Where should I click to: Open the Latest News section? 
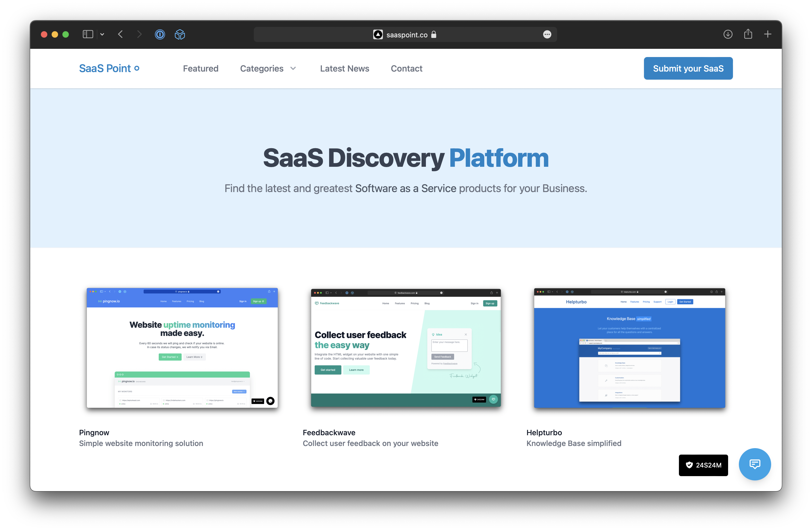coord(345,68)
